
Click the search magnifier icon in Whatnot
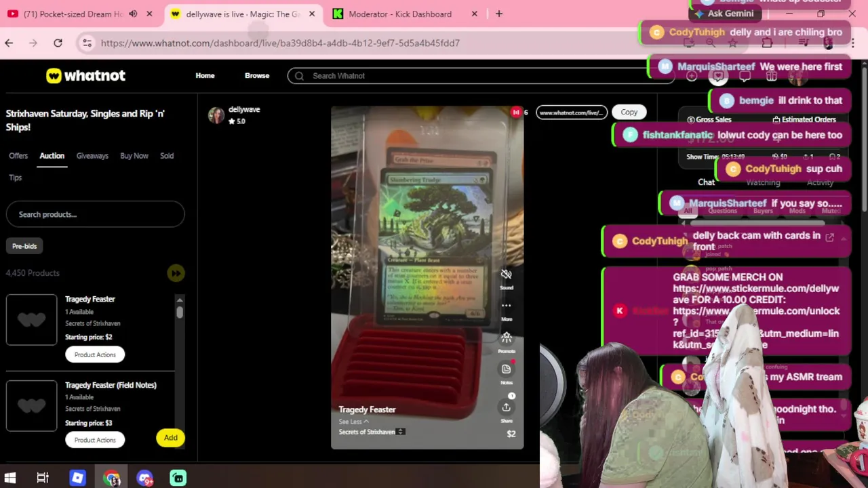pos(299,76)
